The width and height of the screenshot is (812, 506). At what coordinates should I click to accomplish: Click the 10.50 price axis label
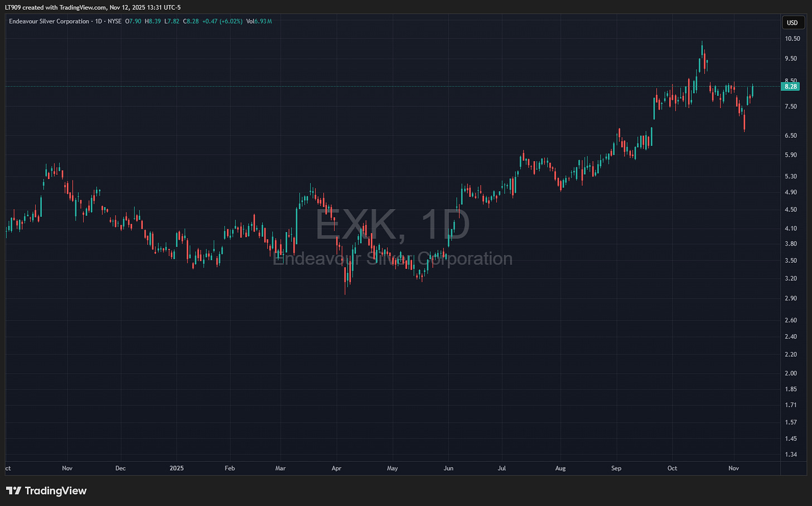tap(792, 39)
